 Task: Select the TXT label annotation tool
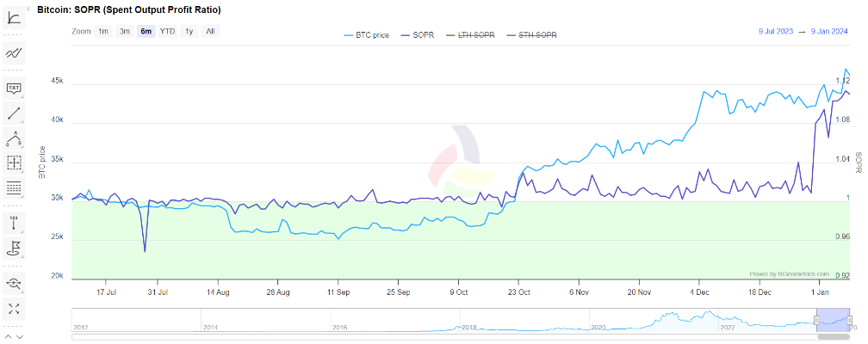pos(13,88)
